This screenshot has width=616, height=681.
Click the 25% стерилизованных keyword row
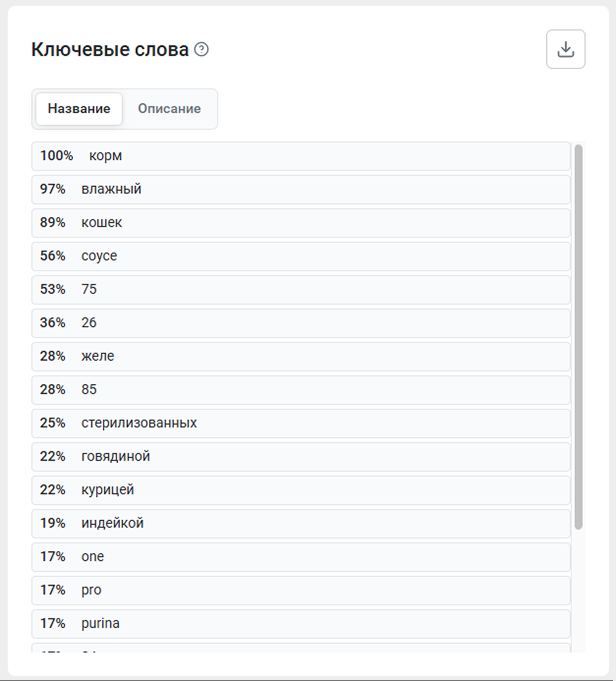[301, 424]
